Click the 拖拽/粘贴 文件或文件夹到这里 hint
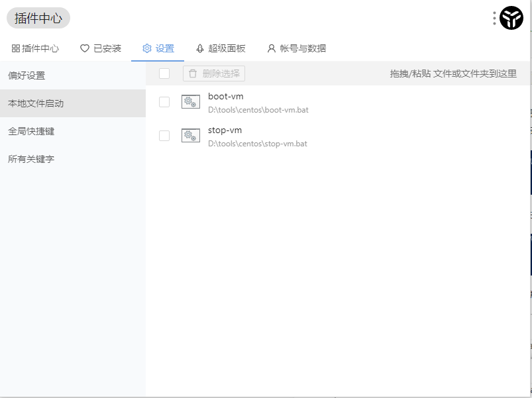532x398 pixels. [453, 74]
